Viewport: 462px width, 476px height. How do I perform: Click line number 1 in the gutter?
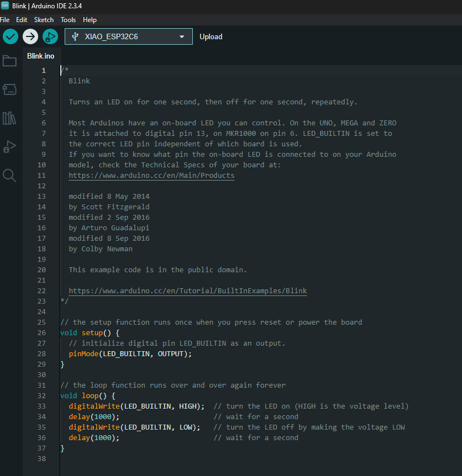pyautogui.click(x=44, y=71)
